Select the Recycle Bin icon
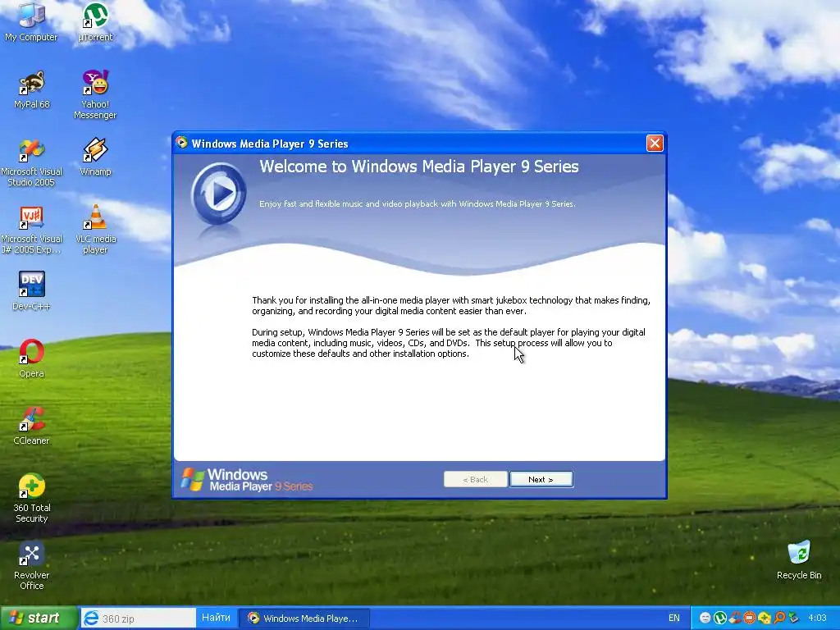 coord(799,559)
